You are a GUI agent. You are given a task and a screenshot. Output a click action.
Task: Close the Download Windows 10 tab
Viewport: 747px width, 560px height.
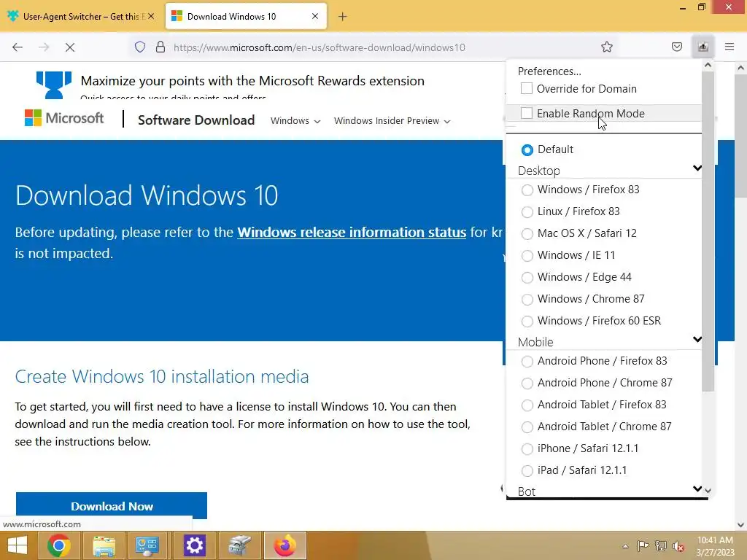[315, 16]
